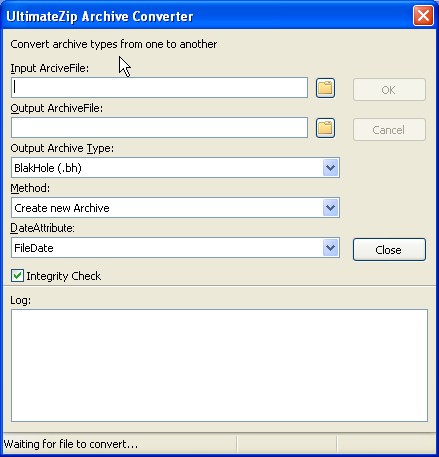Screen dimensions: 439x457
Task: Click the Cancel button
Action: click(389, 130)
